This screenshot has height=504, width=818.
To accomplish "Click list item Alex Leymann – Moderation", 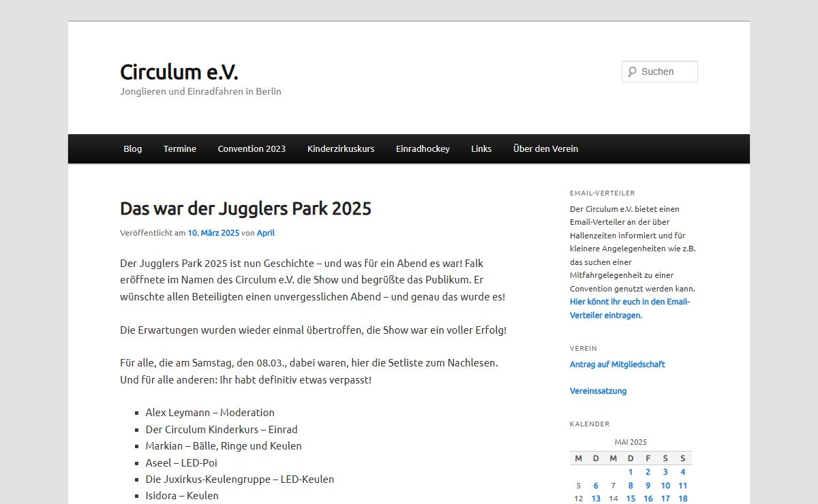I will click(210, 413).
